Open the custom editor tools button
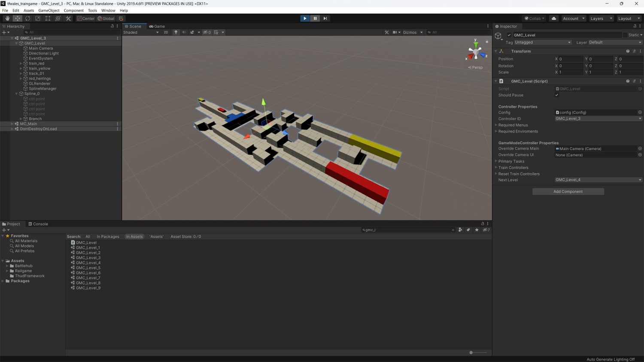 coord(68,18)
